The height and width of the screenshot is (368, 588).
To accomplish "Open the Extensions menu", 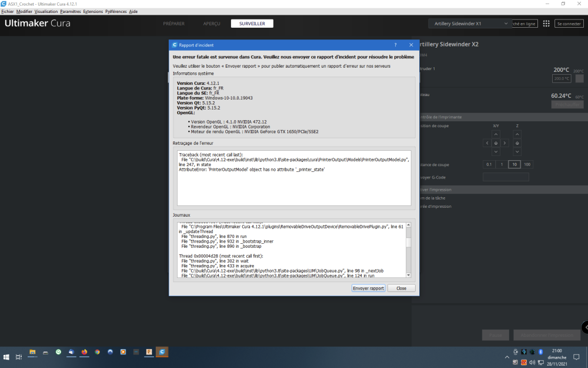I will 93,12.
